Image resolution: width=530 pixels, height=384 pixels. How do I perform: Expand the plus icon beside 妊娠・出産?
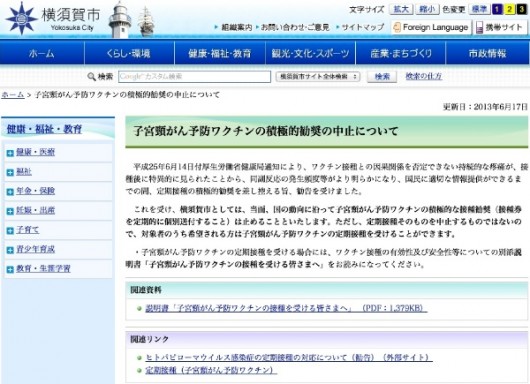click(10, 212)
